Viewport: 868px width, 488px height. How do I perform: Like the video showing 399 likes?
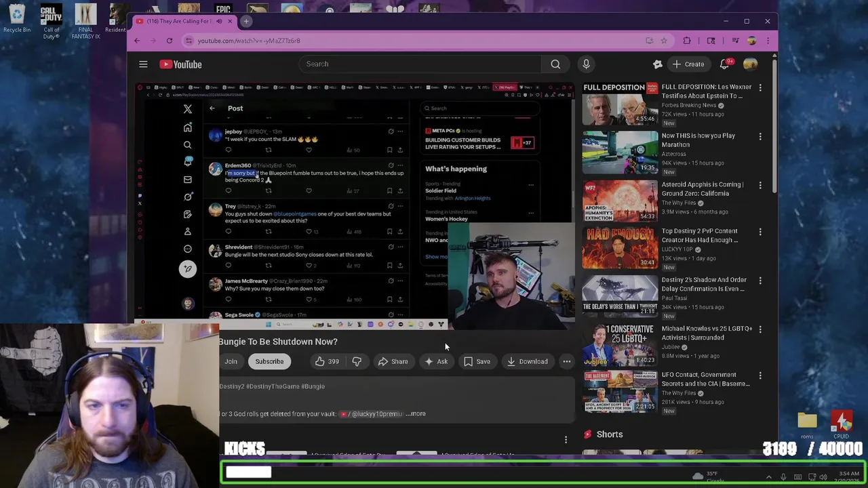[x=327, y=361]
